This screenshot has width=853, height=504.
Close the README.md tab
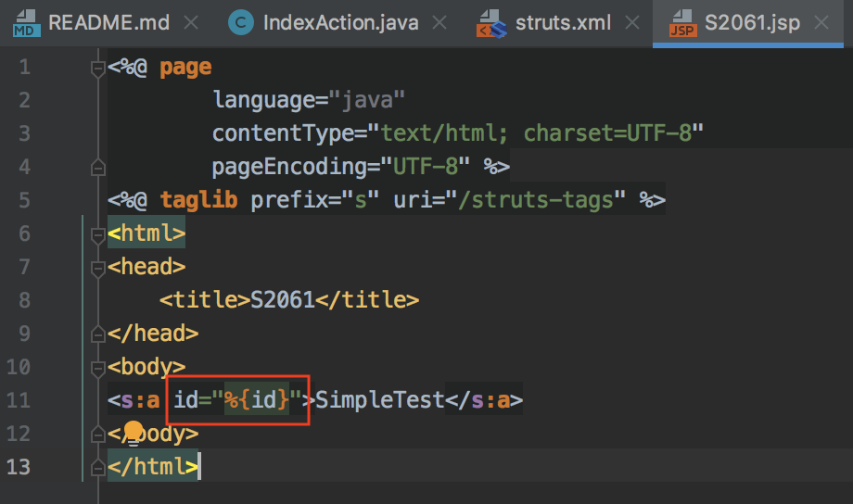tap(191, 23)
